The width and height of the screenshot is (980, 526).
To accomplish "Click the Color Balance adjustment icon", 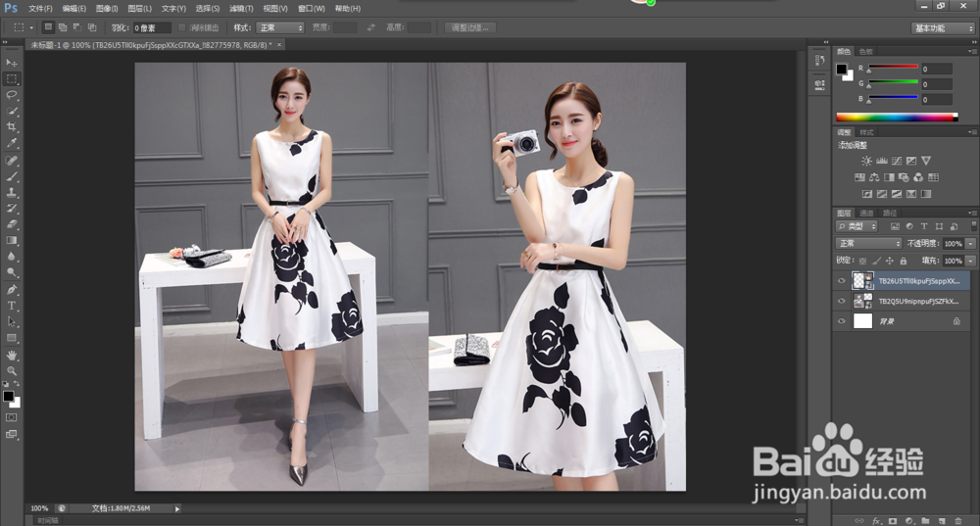I will 874,177.
